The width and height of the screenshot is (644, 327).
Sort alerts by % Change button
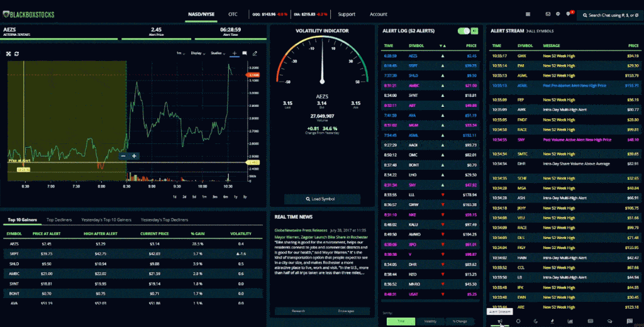460,321
